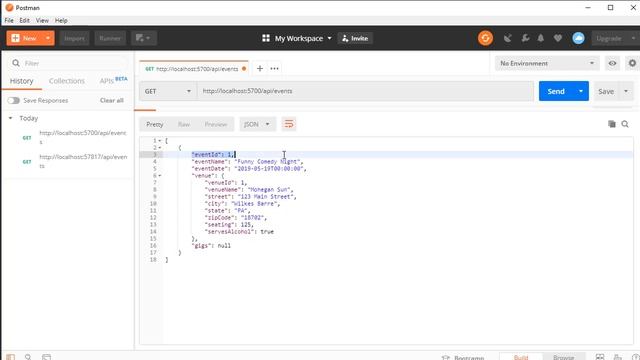The height and width of the screenshot is (360, 640).
Task: Switch to Browse mode
Action: pyautogui.click(x=564, y=357)
